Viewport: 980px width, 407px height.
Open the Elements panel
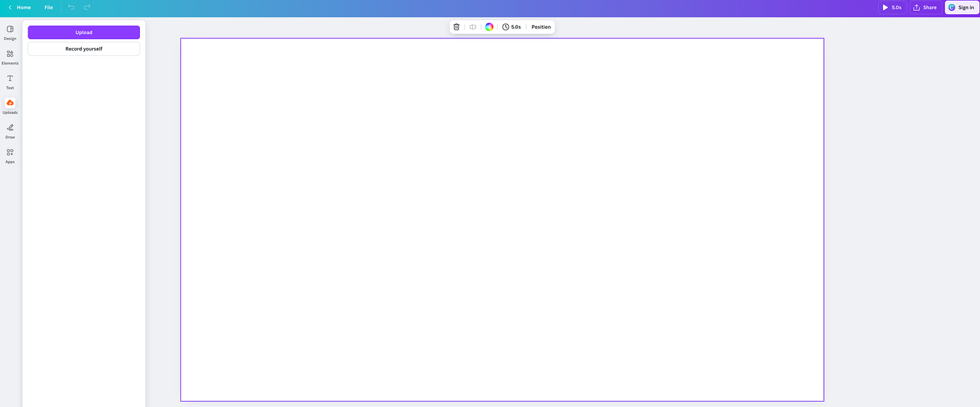click(x=10, y=57)
